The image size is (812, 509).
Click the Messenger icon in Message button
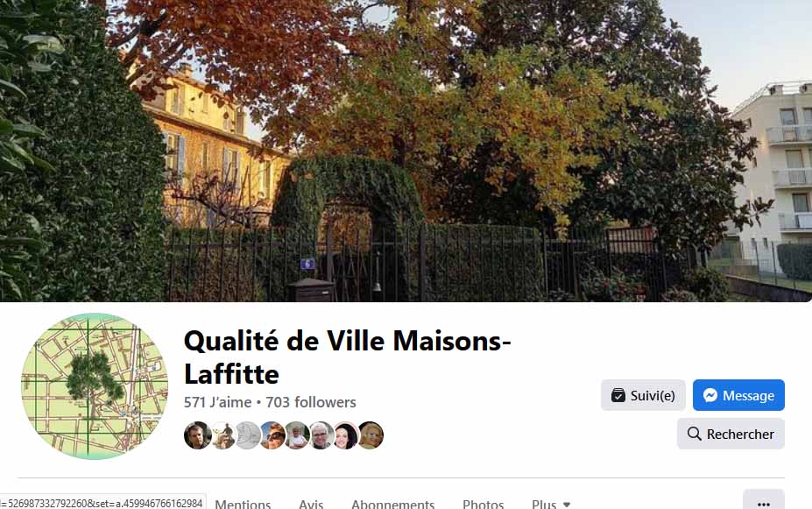[x=710, y=395]
